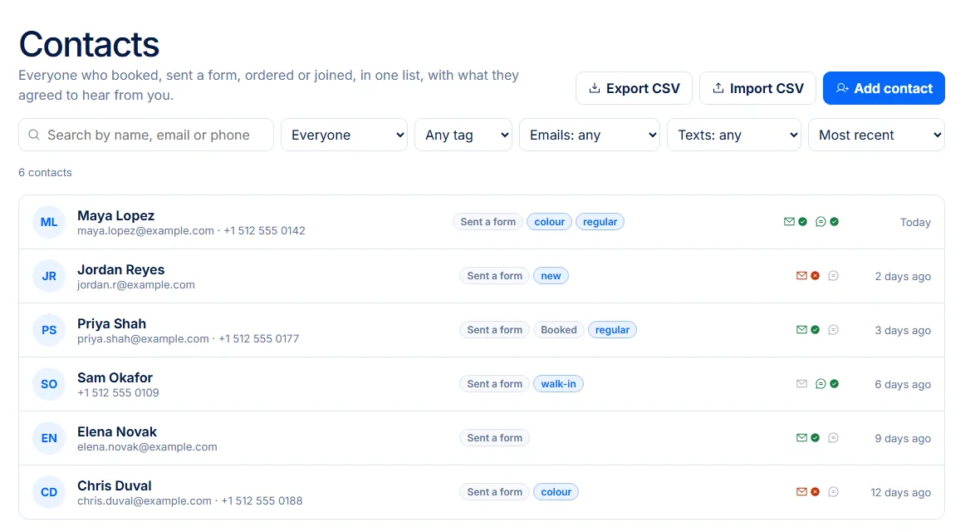Click the magnifier icon in the search box
This screenshot has width=980, height=532.
pyautogui.click(x=34, y=135)
